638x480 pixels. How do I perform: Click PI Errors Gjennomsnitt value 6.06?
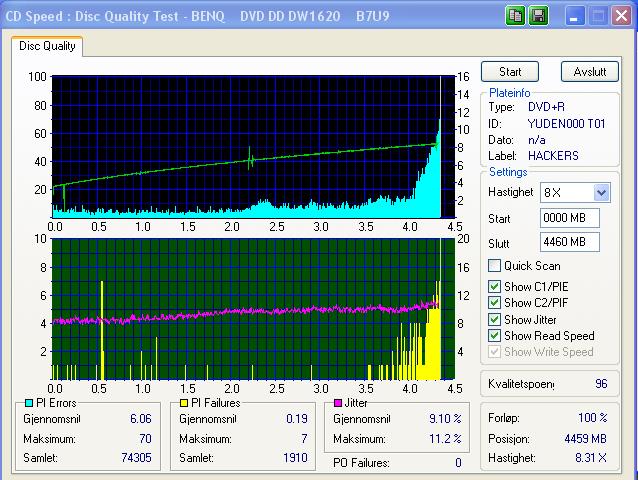141,419
